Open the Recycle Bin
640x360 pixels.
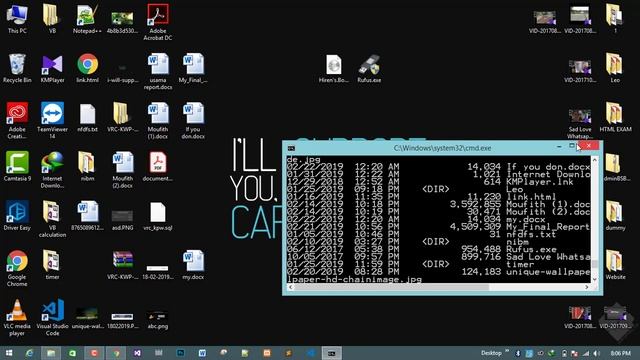click(17, 69)
